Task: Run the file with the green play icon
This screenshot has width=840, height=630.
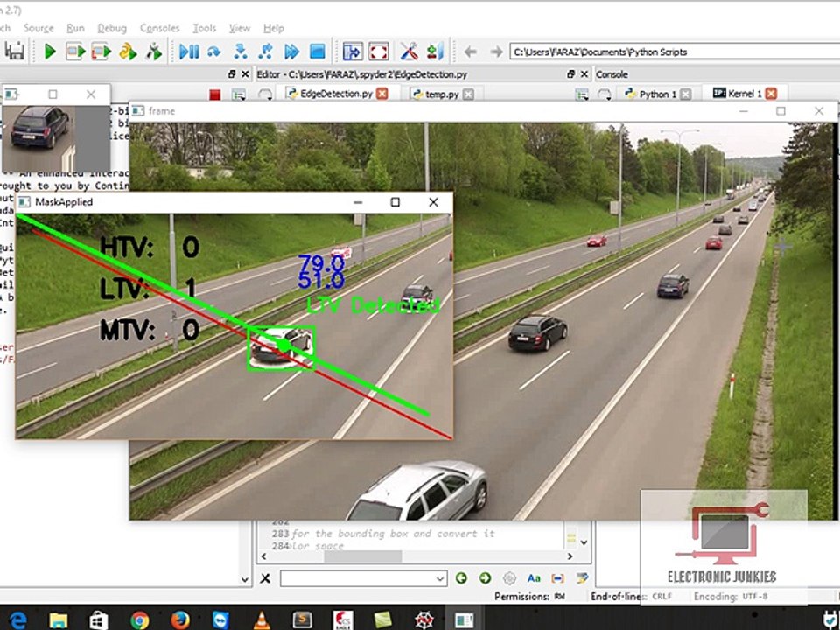Action: point(50,52)
